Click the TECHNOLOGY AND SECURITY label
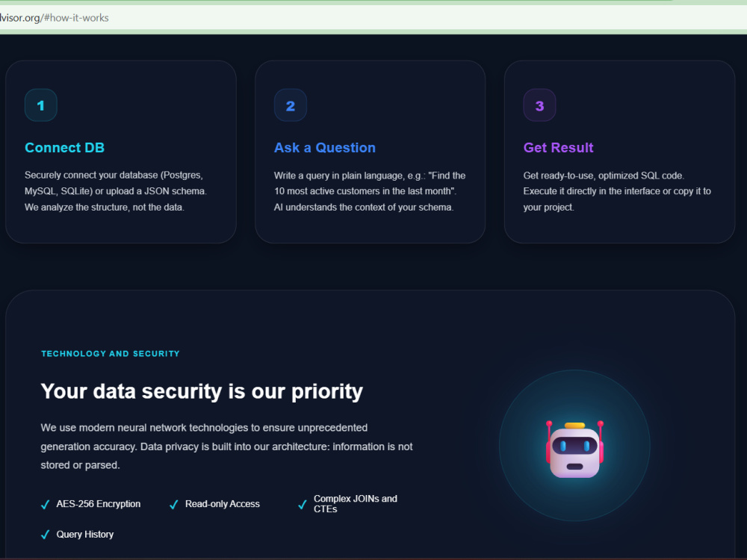747x560 pixels. [x=111, y=354]
